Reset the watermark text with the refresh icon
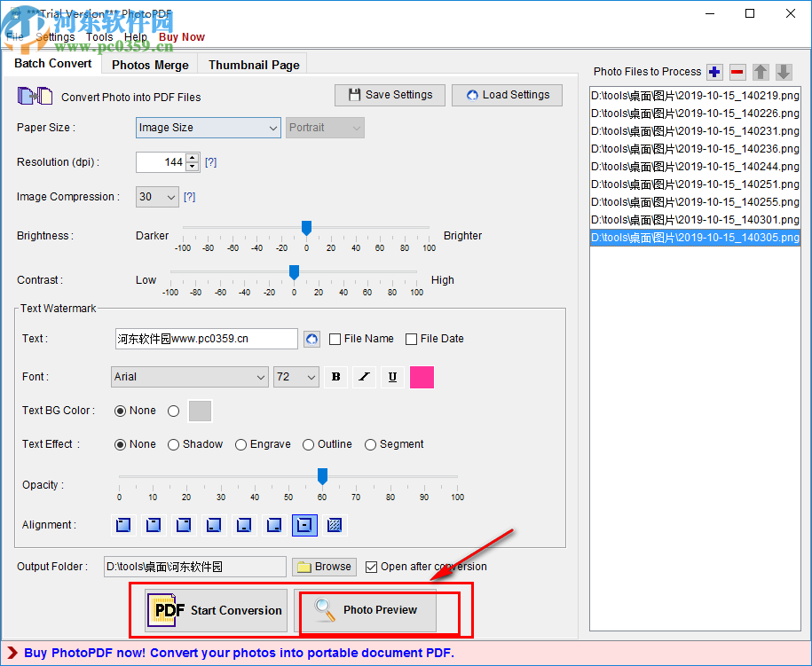The width and height of the screenshot is (812, 666). point(312,339)
